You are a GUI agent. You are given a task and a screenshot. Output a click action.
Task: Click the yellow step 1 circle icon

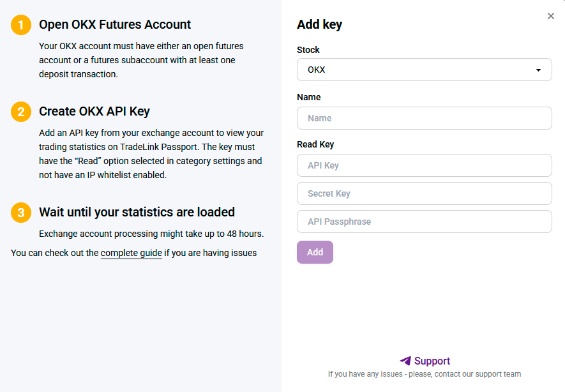(21, 25)
